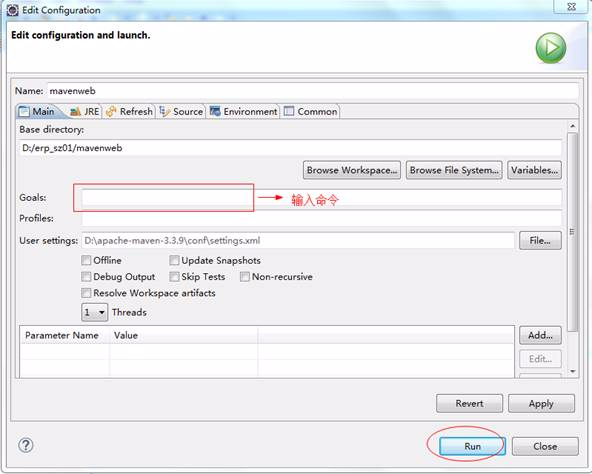Click Browse Workspace button
592x474 pixels.
[x=352, y=170]
